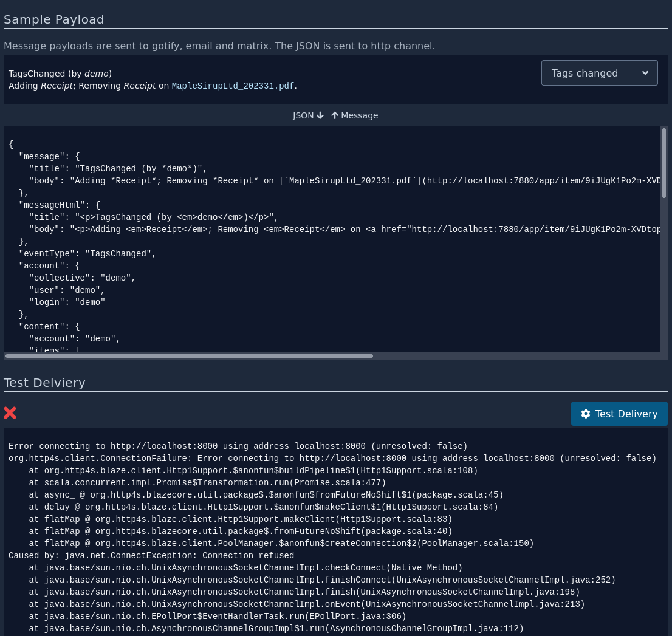
Task: Click the first "Error connecting to" log line
Action: click(x=238, y=446)
